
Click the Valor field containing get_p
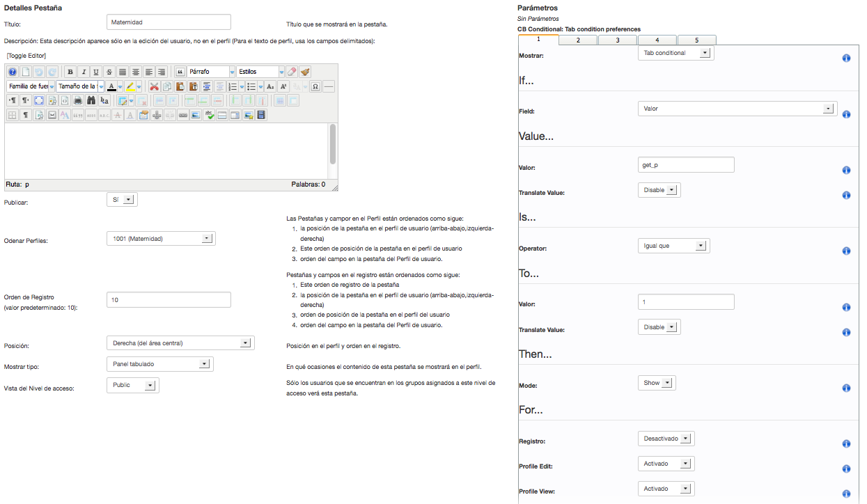[x=686, y=164]
